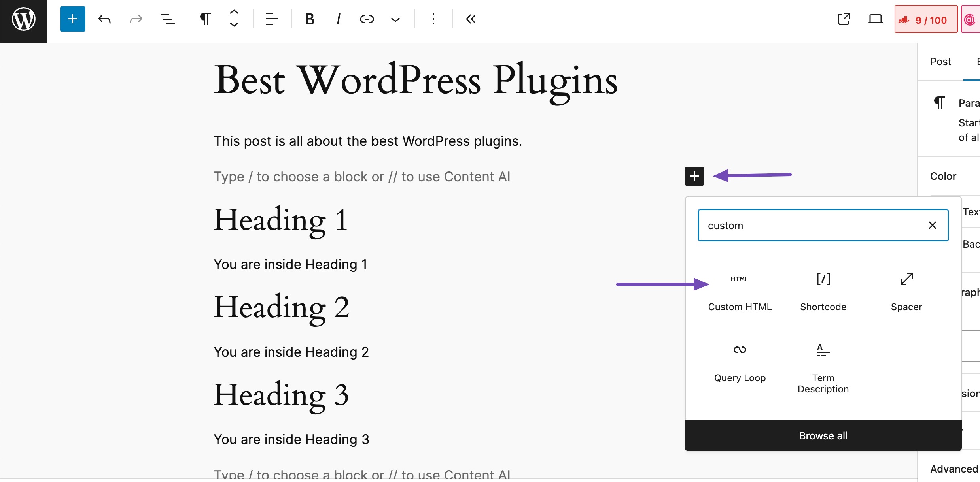Move block down with the down chevron
Image resolution: width=980 pixels, height=482 pixels.
(234, 25)
